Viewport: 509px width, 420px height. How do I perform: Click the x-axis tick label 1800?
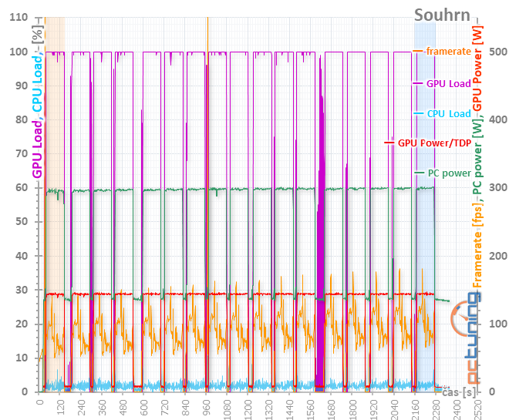tap(353, 409)
